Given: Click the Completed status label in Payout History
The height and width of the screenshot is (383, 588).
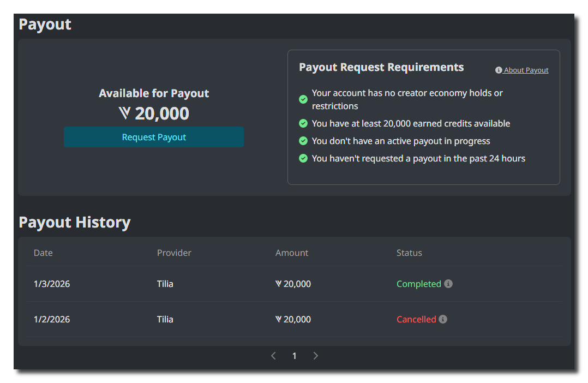Looking at the screenshot, I should tap(419, 284).
